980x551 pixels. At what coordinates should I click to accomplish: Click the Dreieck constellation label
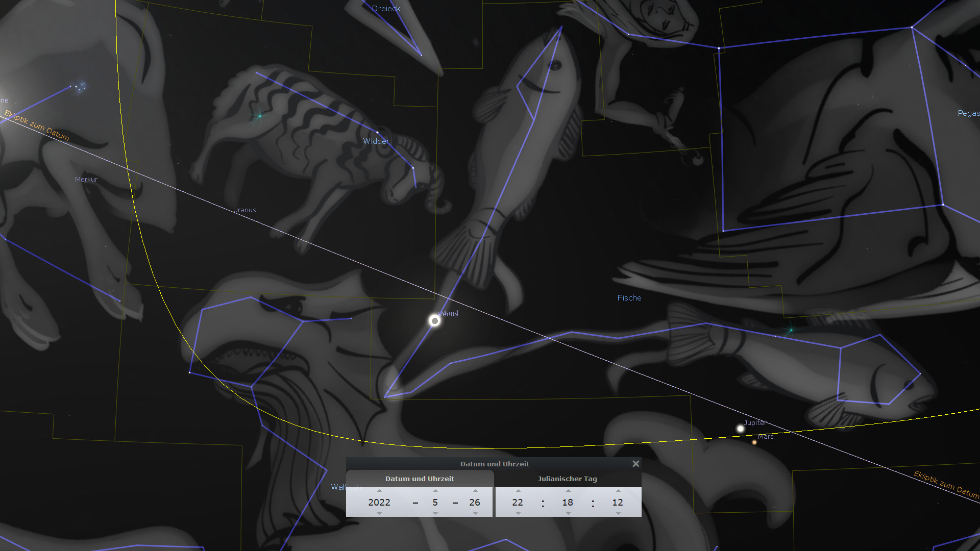click(386, 9)
